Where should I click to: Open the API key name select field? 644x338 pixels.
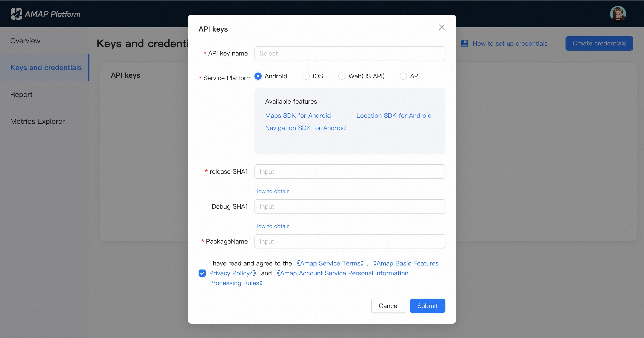350,53
